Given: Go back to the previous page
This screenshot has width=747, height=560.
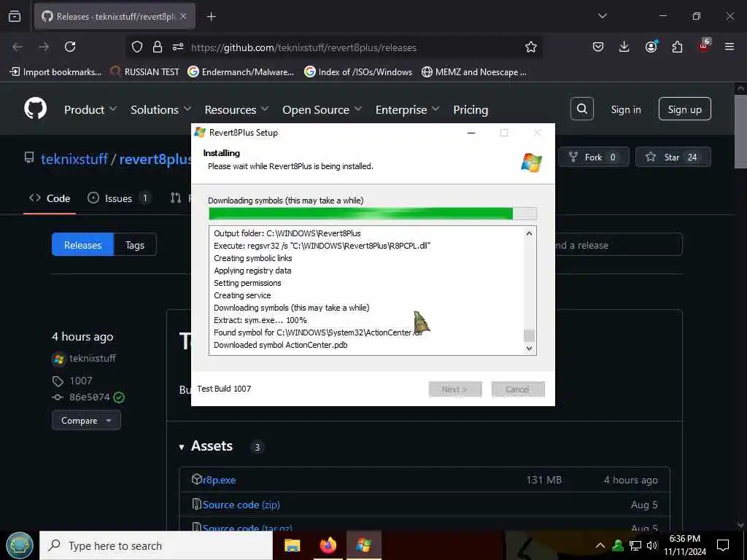Looking at the screenshot, I should (18, 47).
